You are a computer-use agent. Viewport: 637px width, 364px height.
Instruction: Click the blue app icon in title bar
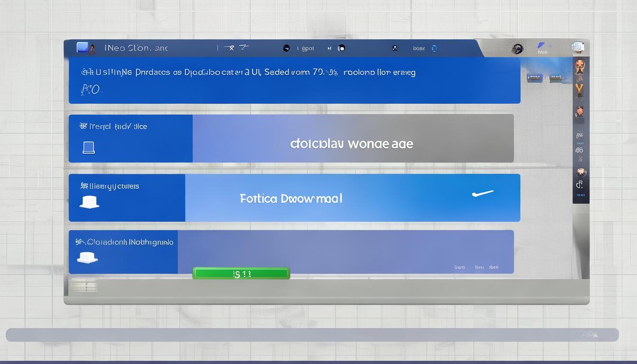pos(82,47)
